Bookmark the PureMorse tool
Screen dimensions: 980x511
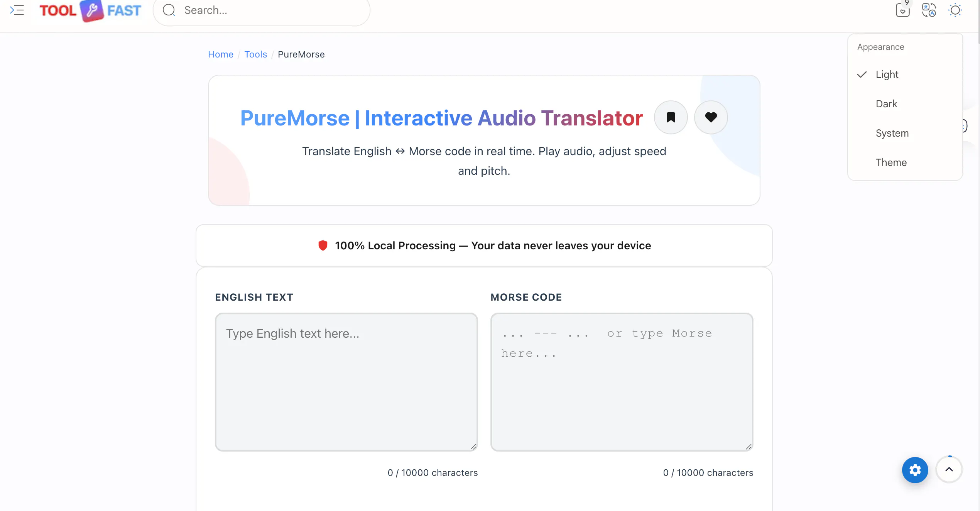671,117
